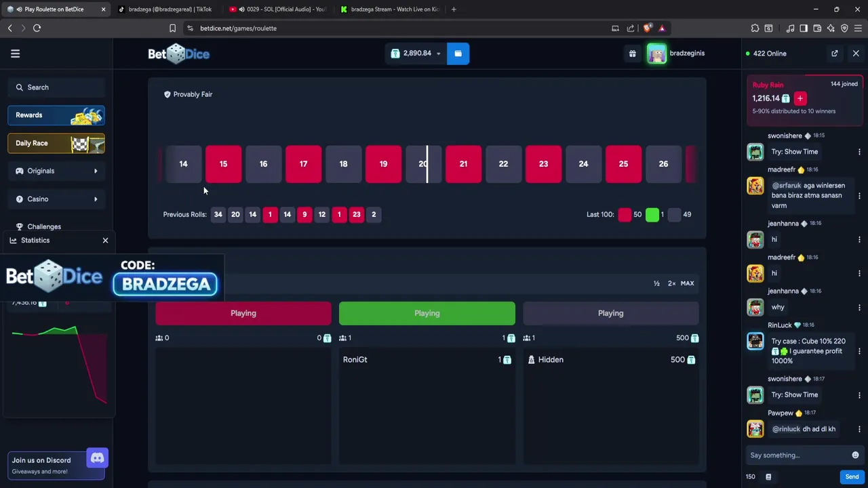Go back in browser history
Image resolution: width=868 pixels, height=488 pixels.
9,28
